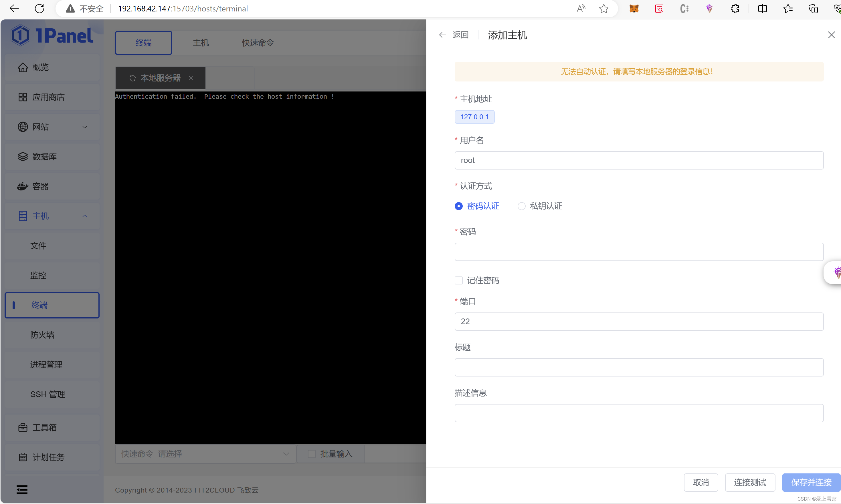The image size is (841, 504).
Task: Select 私钥认证 radio button
Action: point(521,206)
